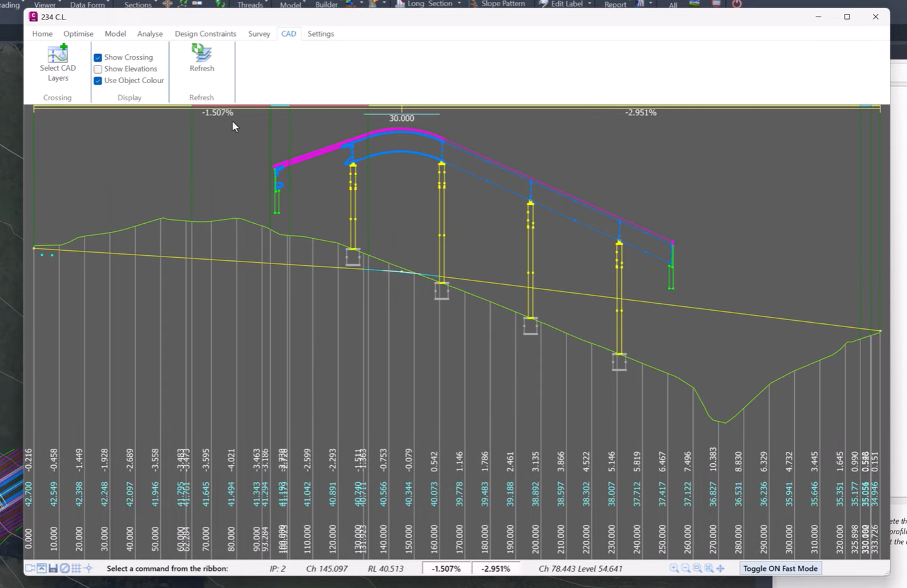Click the zoom window icon
The width and height of the screenshot is (907, 588).
[697, 568]
